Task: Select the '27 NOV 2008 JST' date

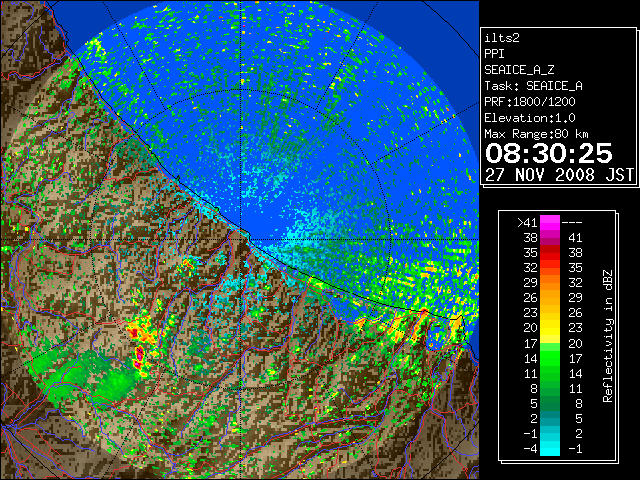Action: pyautogui.click(x=559, y=175)
